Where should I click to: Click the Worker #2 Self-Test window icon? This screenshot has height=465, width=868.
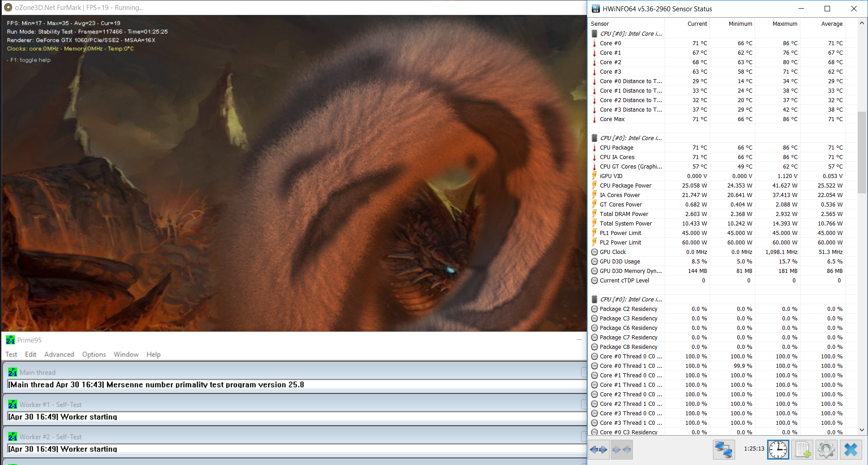[x=13, y=437]
